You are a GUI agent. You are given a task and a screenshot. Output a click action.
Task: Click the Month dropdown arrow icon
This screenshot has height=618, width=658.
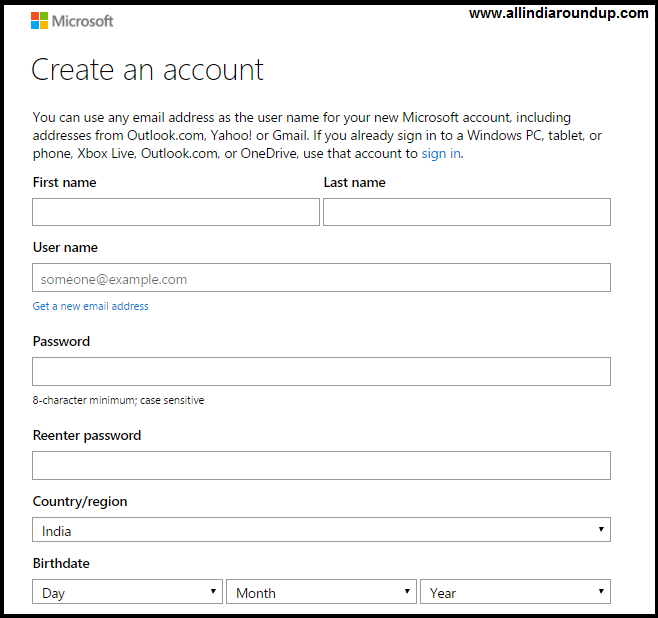click(x=407, y=591)
